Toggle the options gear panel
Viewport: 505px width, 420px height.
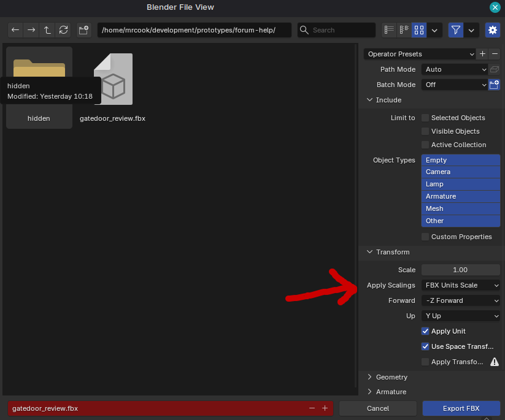tap(492, 30)
